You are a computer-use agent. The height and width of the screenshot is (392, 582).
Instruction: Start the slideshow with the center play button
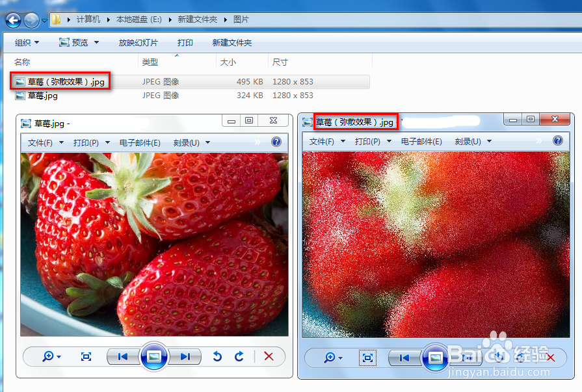coord(153,357)
